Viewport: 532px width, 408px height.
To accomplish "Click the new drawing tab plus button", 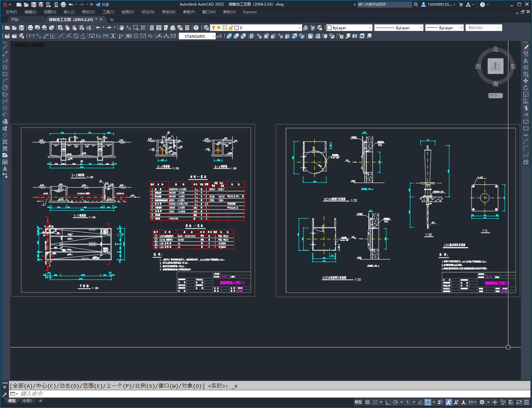I will (x=112, y=19).
